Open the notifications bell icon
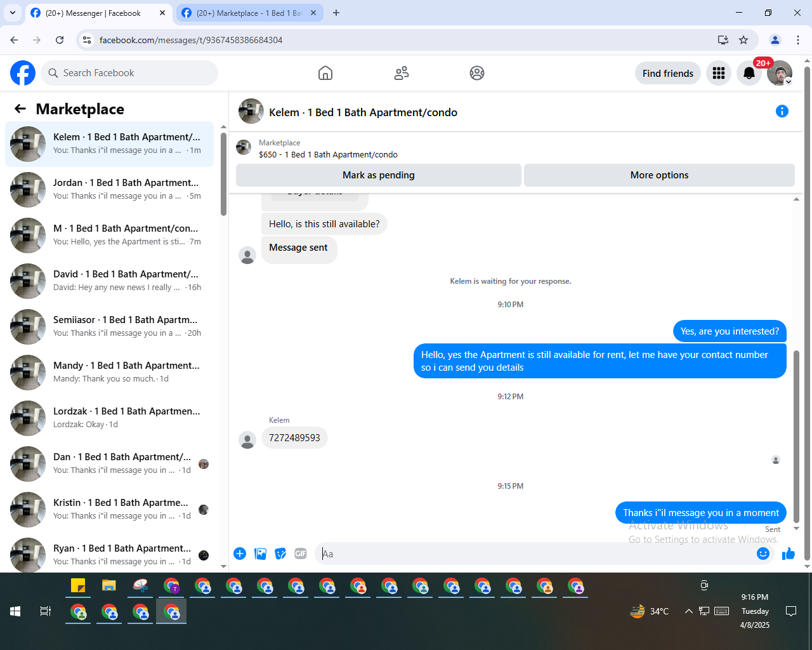 click(749, 73)
